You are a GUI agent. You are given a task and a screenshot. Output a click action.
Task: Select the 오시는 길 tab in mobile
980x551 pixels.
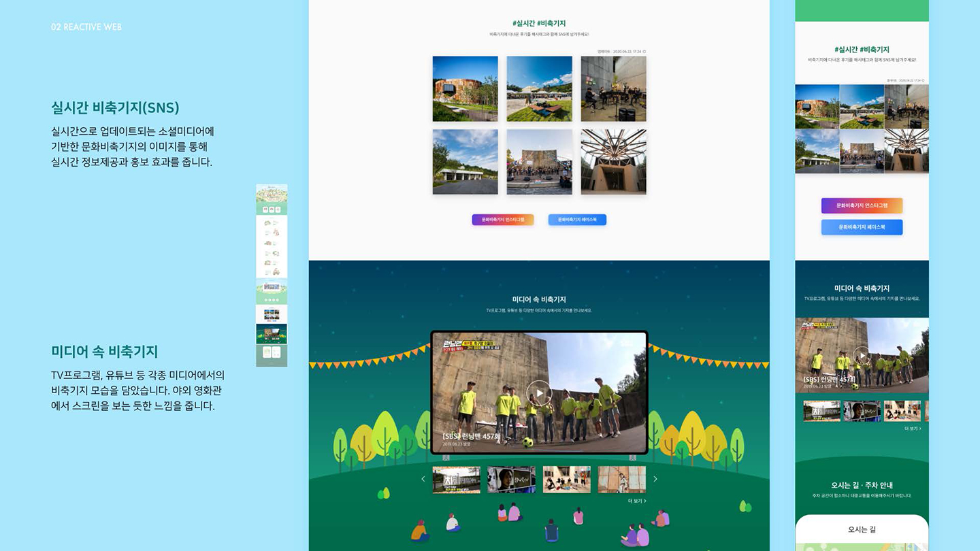pyautogui.click(x=862, y=529)
